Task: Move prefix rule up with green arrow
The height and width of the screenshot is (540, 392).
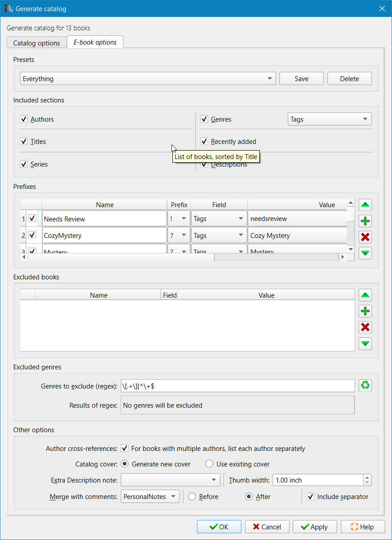Action: 365,205
